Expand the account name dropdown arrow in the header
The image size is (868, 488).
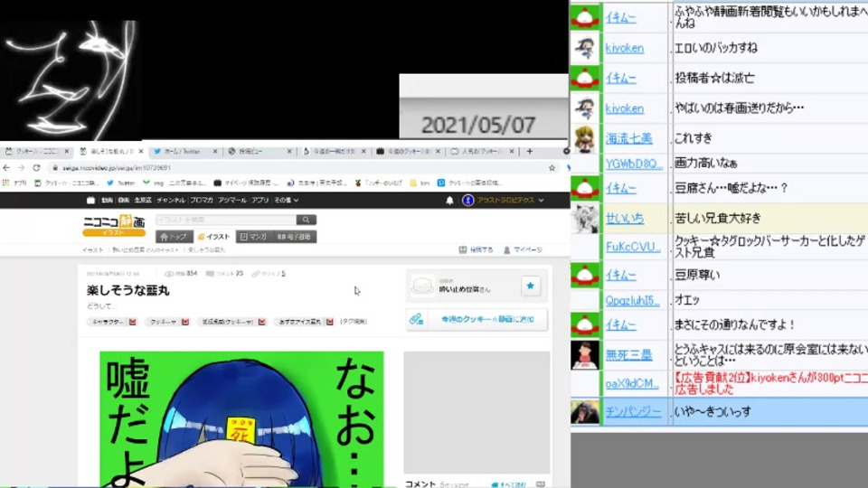pyautogui.click(x=541, y=201)
